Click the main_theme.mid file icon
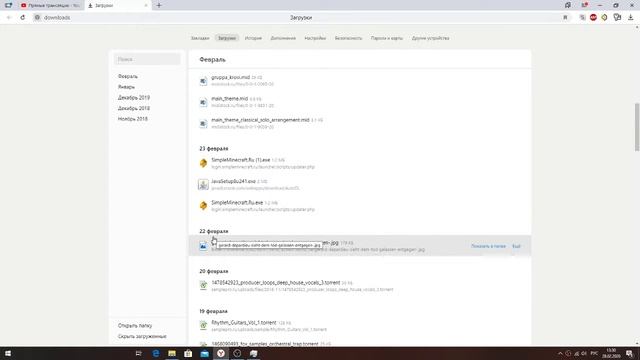 [203, 102]
